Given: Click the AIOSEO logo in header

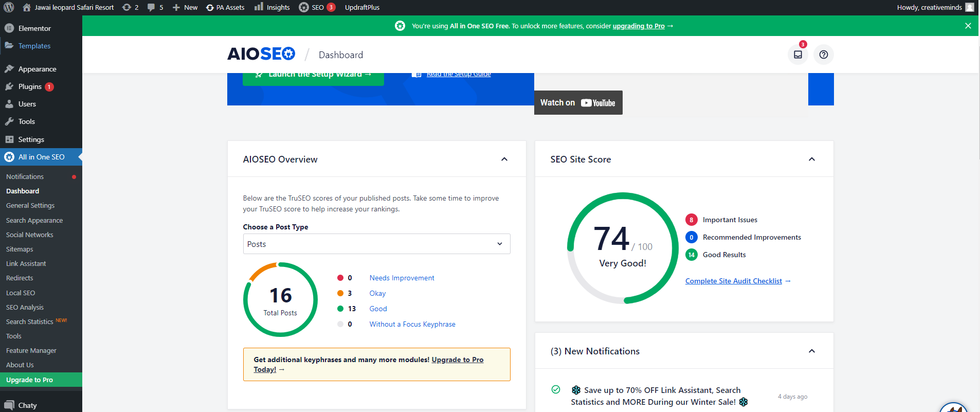Looking at the screenshot, I should pyautogui.click(x=261, y=54).
